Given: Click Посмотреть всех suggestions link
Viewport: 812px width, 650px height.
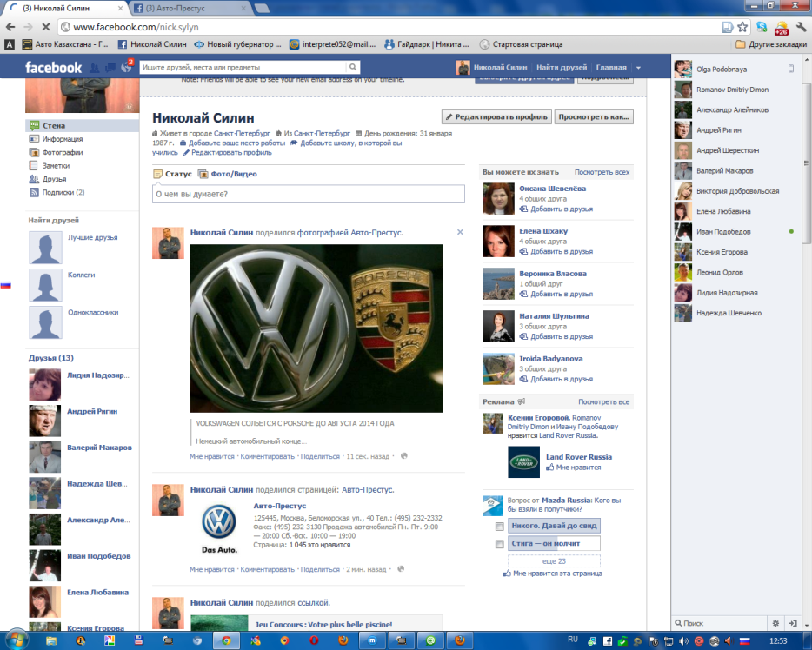Looking at the screenshot, I should click(602, 172).
